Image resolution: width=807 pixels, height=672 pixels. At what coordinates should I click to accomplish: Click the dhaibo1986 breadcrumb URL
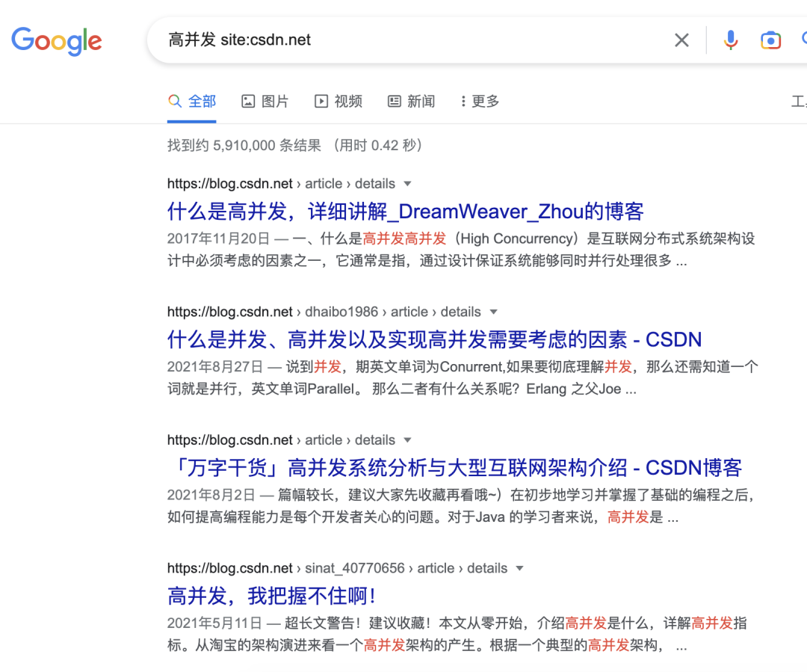(x=324, y=312)
